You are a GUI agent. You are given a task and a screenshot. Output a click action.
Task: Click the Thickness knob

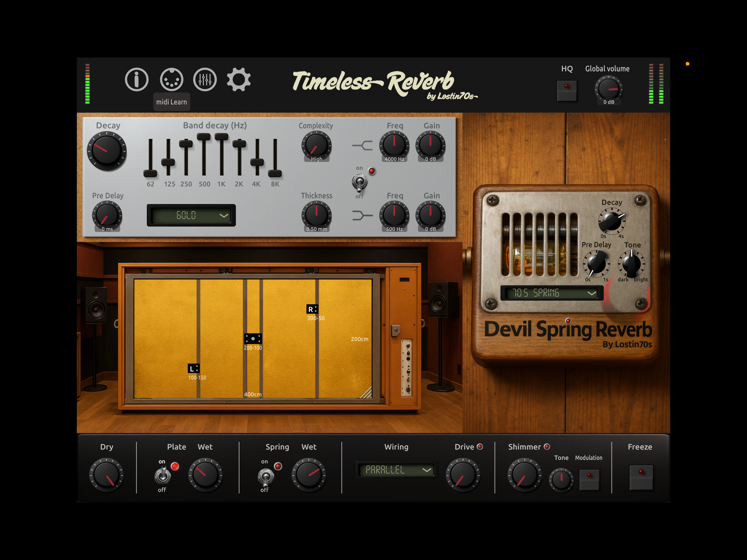coord(316,215)
